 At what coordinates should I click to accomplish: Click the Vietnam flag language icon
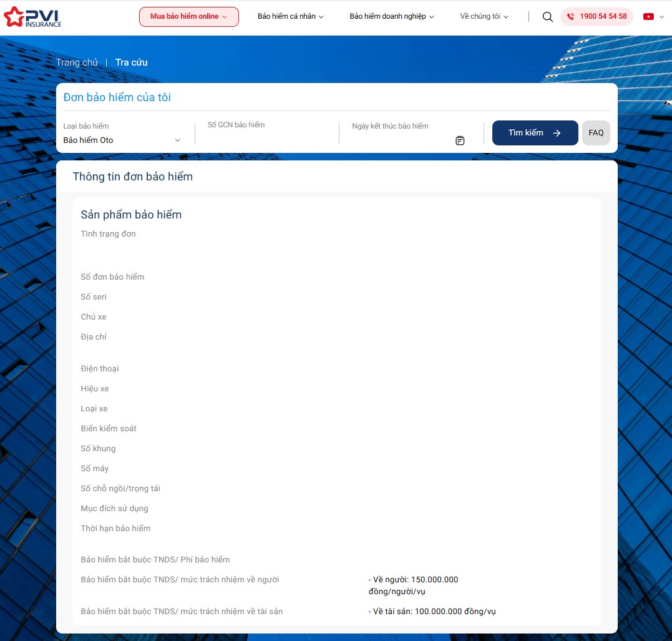(x=648, y=16)
